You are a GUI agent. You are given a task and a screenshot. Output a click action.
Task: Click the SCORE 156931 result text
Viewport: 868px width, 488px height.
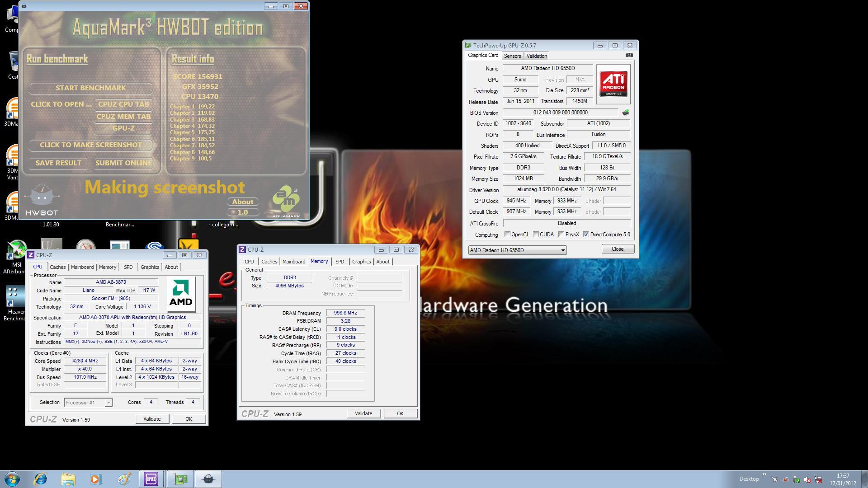[x=198, y=77]
